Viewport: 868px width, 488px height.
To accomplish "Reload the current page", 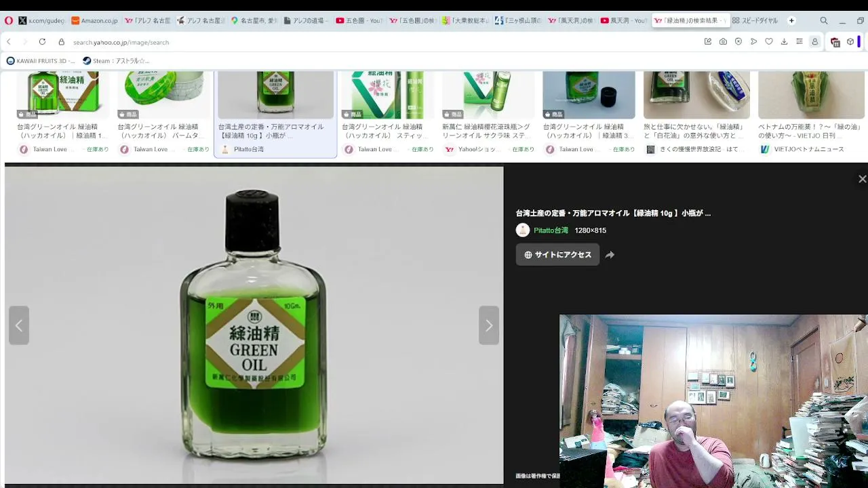I will click(42, 42).
